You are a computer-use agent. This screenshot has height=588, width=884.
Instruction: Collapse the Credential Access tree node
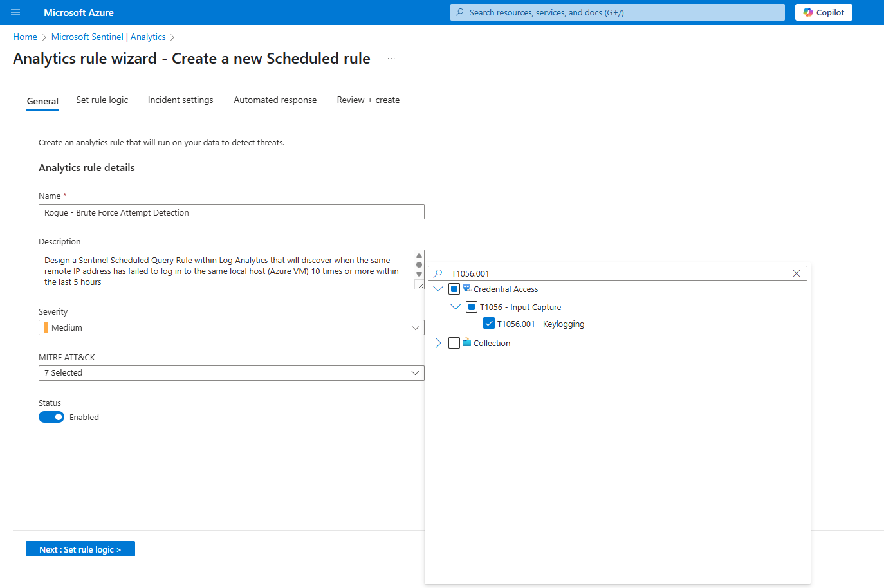click(438, 289)
